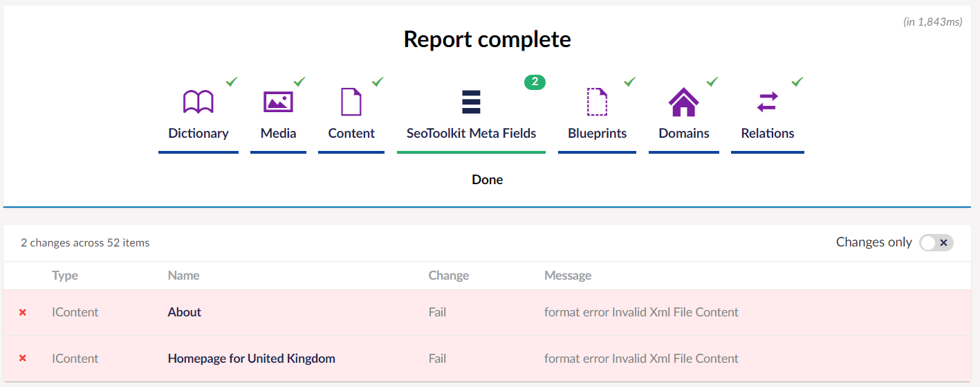Click the Type column header
The height and width of the screenshot is (387, 980).
tap(65, 276)
